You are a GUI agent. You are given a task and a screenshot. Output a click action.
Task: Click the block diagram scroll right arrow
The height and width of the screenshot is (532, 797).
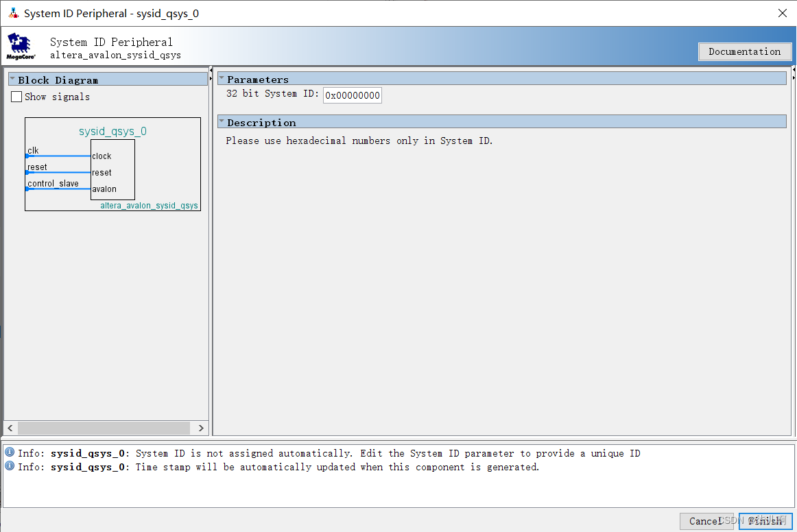pyautogui.click(x=201, y=428)
